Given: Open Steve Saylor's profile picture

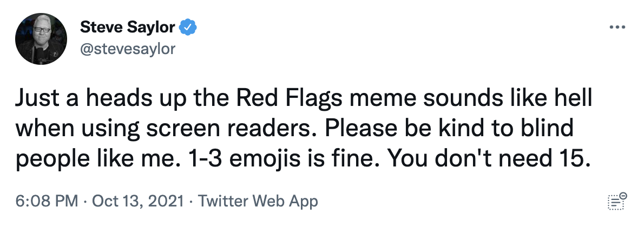Looking at the screenshot, I should click(41, 38).
